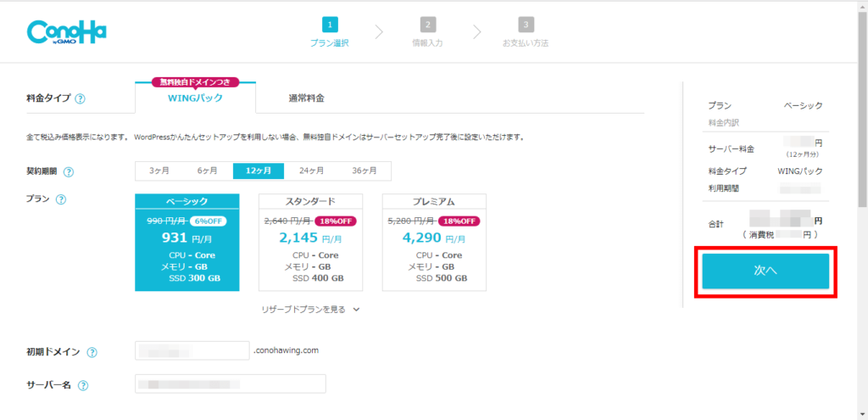Viewport: 868px width, 420px height.
Task: Switch to the WINGパック tab
Action: tap(196, 98)
